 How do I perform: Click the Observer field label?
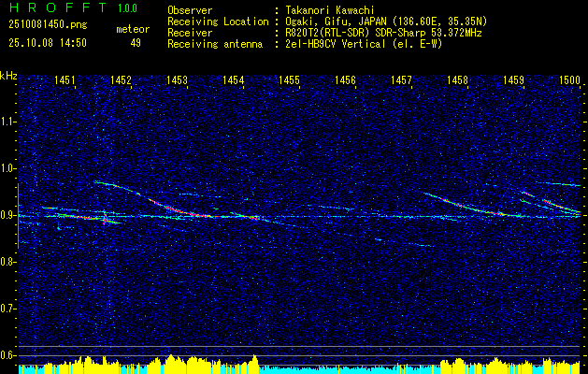tap(190, 10)
